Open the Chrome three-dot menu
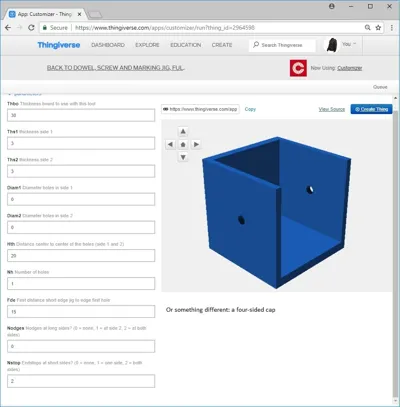 392,28
